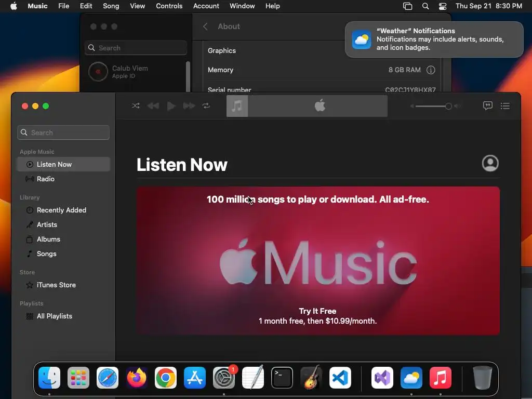Click the Graphics row in About
Image resolution: width=532 pixels, height=399 pixels.
pyautogui.click(x=322, y=50)
